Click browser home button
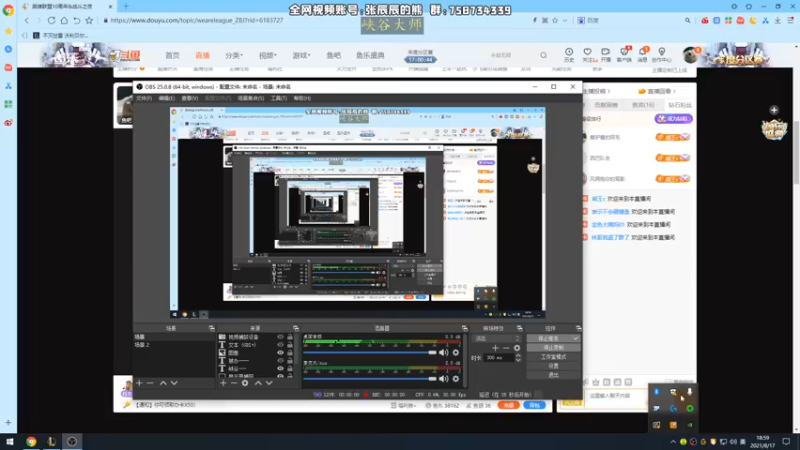Viewport: 800px width, 450px height. coord(64,20)
